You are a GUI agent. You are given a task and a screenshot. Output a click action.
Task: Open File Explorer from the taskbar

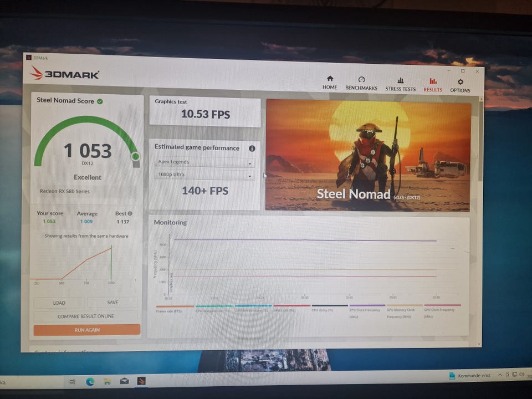[107, 381]
